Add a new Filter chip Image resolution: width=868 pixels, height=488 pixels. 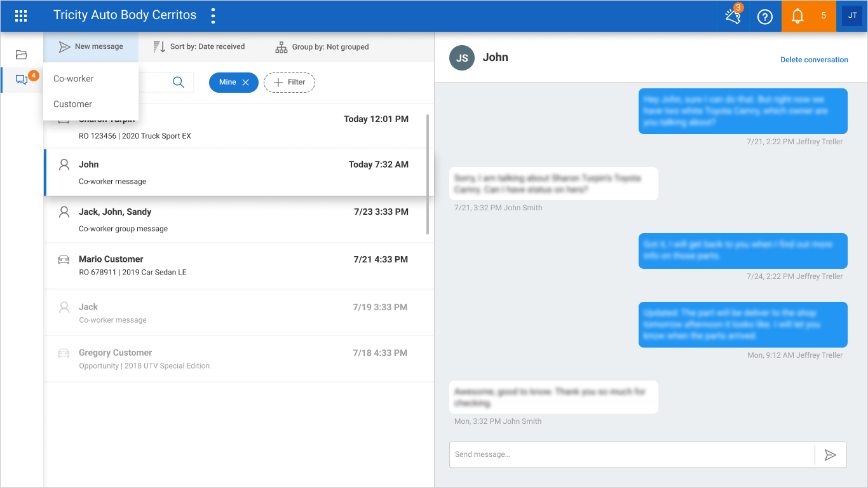[x=289, y=83]
